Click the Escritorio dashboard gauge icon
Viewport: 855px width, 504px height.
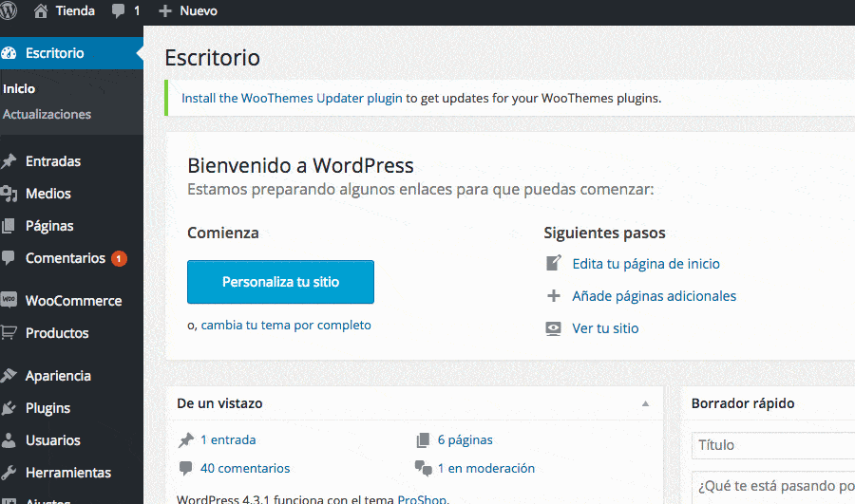(9, 53)
